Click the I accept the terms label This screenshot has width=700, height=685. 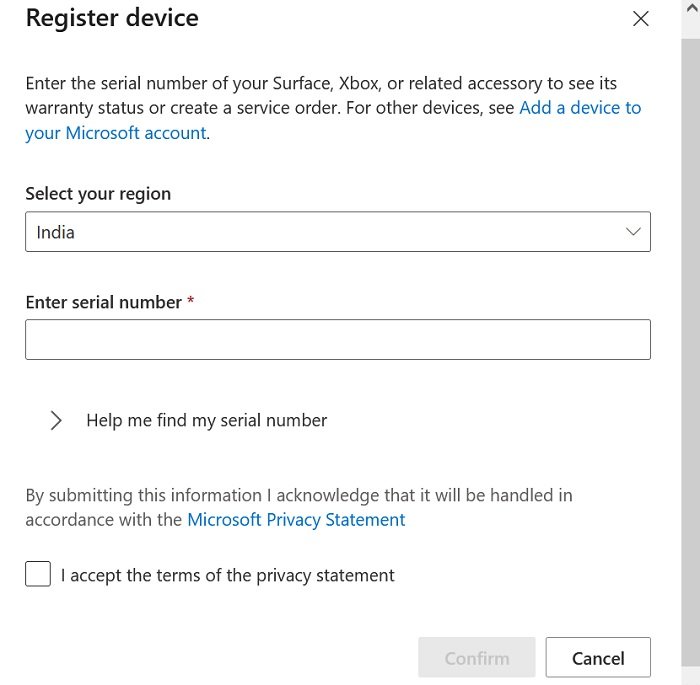228,576
